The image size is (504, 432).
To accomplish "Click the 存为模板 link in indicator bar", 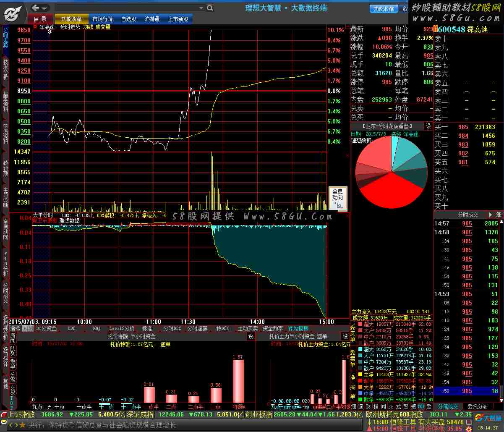I will (298, 328).
